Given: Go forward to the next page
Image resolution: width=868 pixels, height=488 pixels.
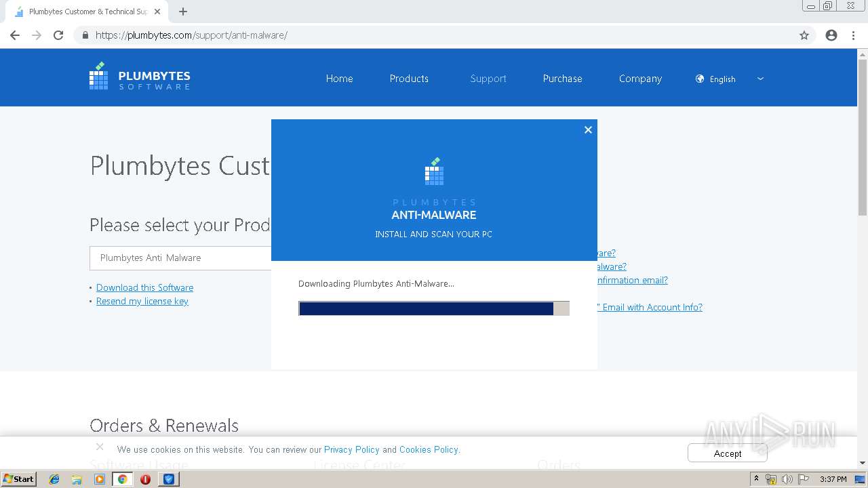Looking at the screenshot, I should click(x=37, y=35).
